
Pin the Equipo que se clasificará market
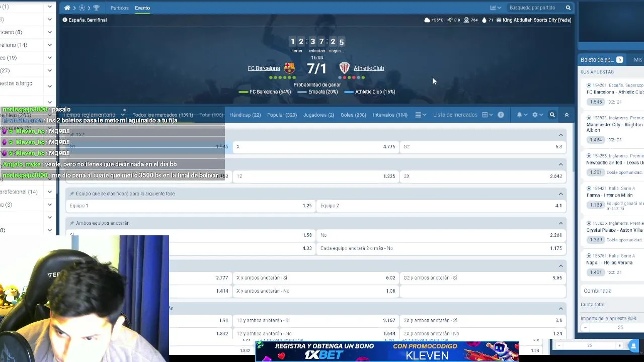[x=72, y=194]
